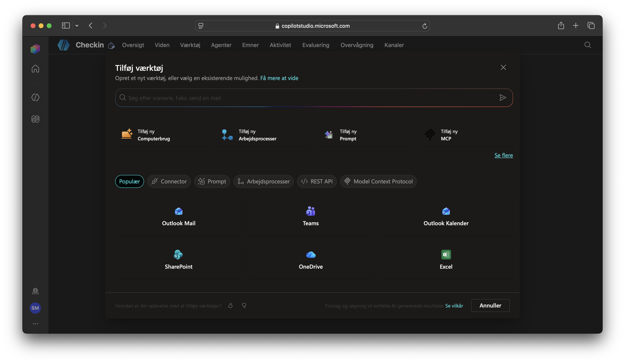This screenshot has width=625, height=364.
Task: Choose the Outlook Mail tile
Action: click(179, 217)
